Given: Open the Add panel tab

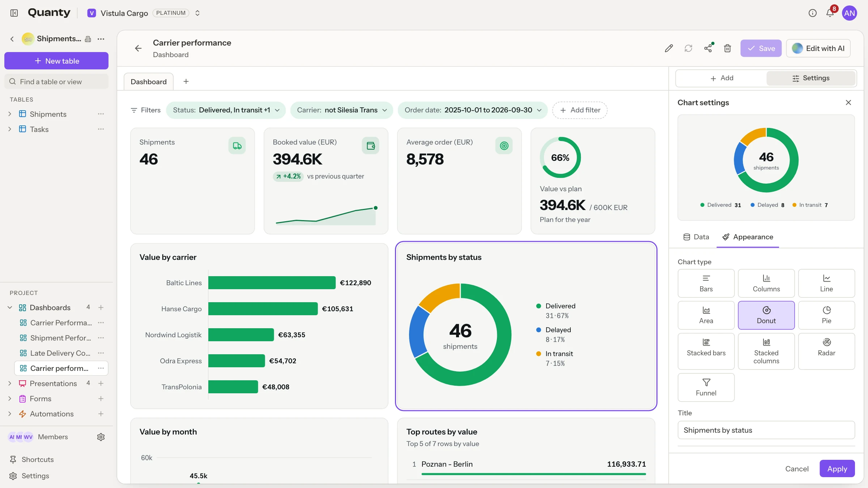Looking at the screenshot, I should pos(722,78).
